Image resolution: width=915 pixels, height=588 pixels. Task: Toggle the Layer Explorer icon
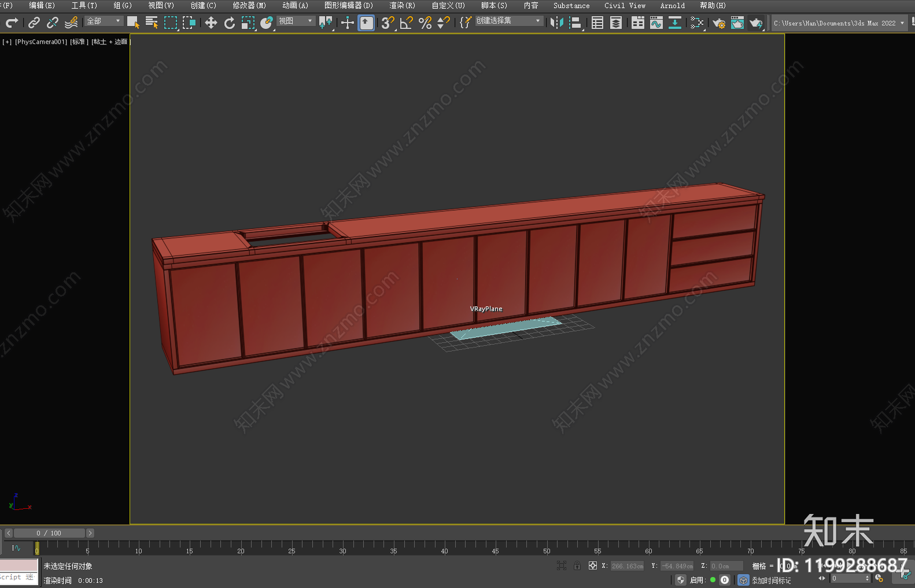tap(616, 23)
